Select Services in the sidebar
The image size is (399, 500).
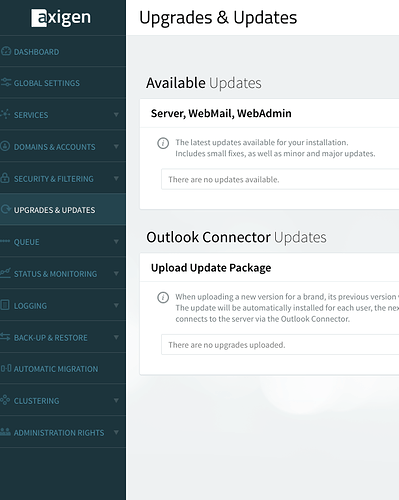pyautogui.click(x=63, y=115)
